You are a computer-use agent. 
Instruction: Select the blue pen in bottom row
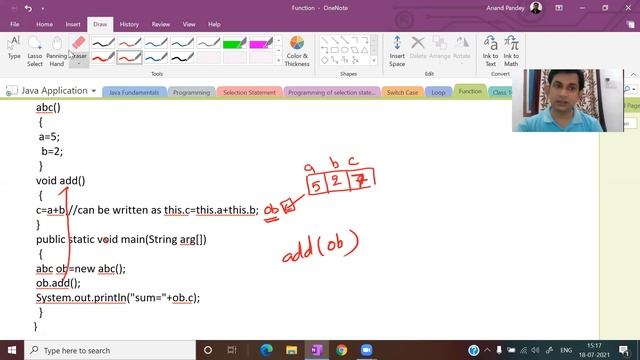click(x=156, y=58)
